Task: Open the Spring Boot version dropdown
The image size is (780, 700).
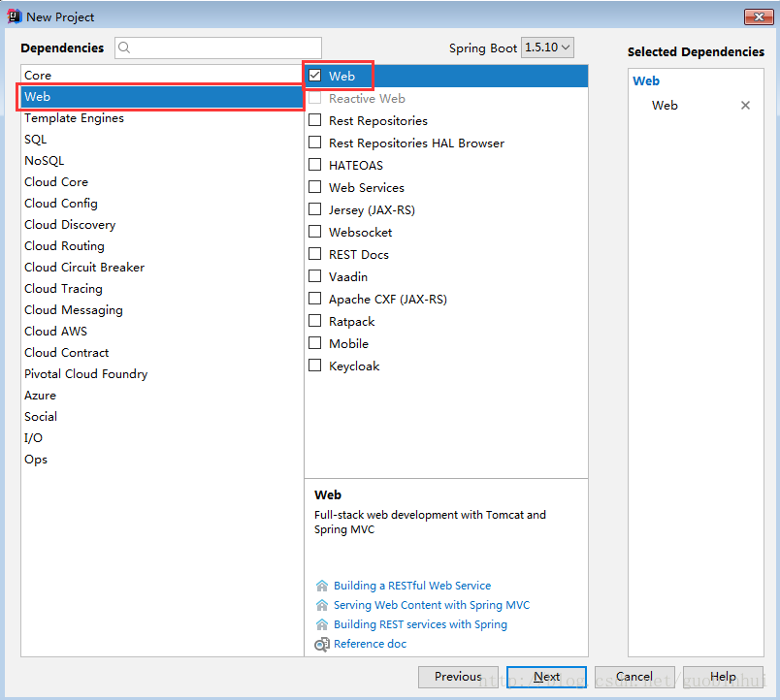Action: pos(547,48)
